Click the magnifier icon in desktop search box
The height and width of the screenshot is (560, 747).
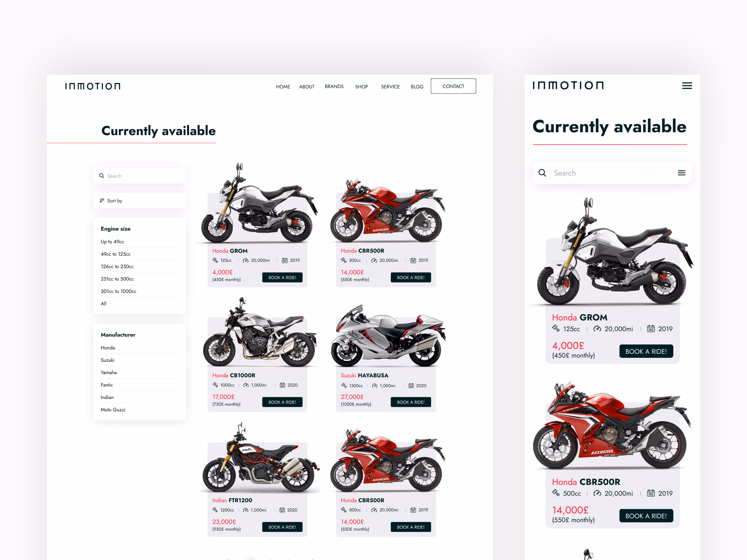[x=101, y=175]
